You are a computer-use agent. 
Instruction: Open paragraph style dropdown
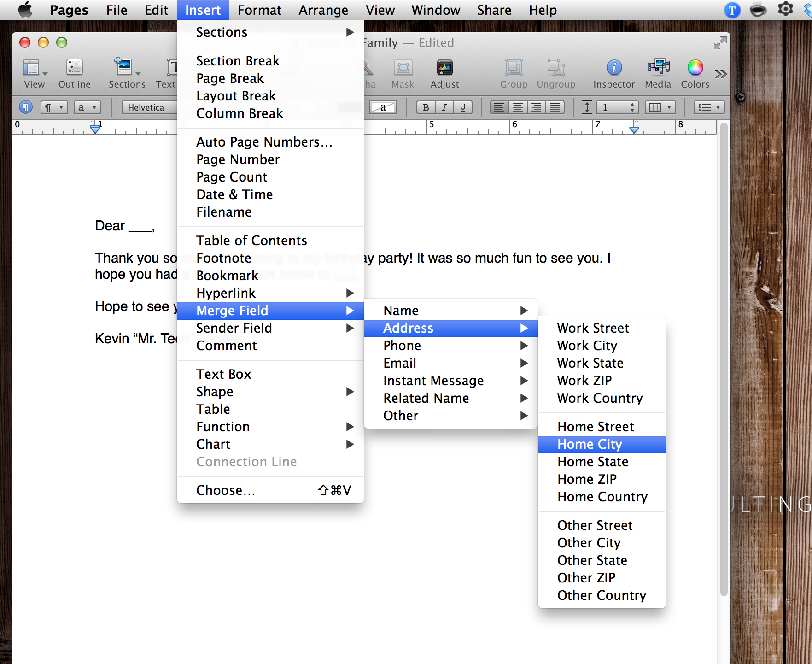(x=54, y=107)
